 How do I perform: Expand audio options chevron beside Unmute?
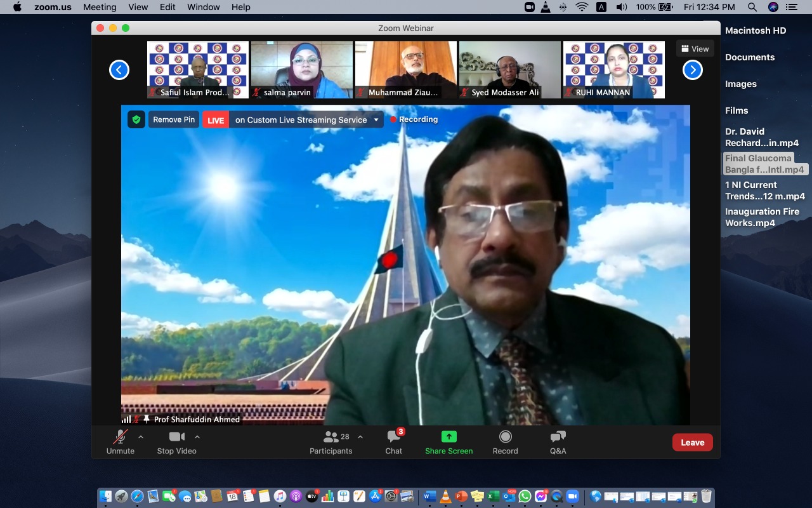pos(141,437)
